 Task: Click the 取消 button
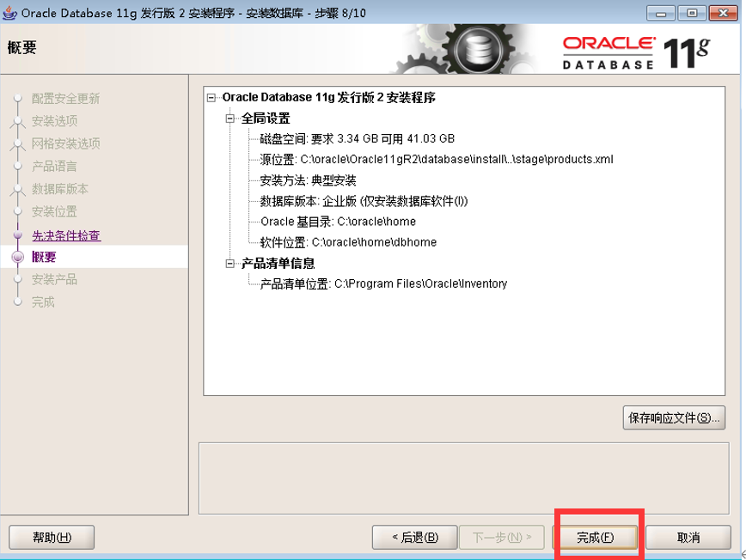tap(688, 538)
